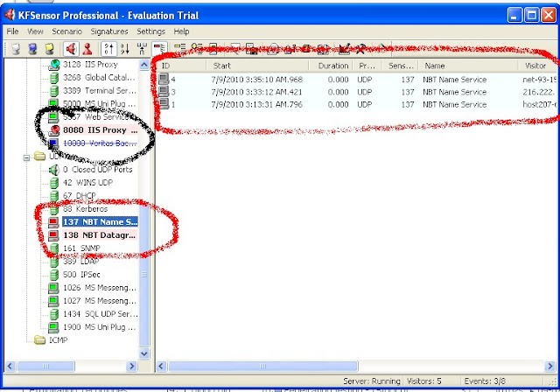Open the File menu
The width and height of the screenshot is (560, 392).
[x=12, y=31]
